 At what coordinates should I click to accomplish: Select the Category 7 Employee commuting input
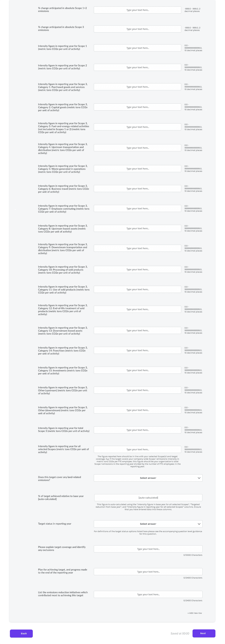[137, 208]
